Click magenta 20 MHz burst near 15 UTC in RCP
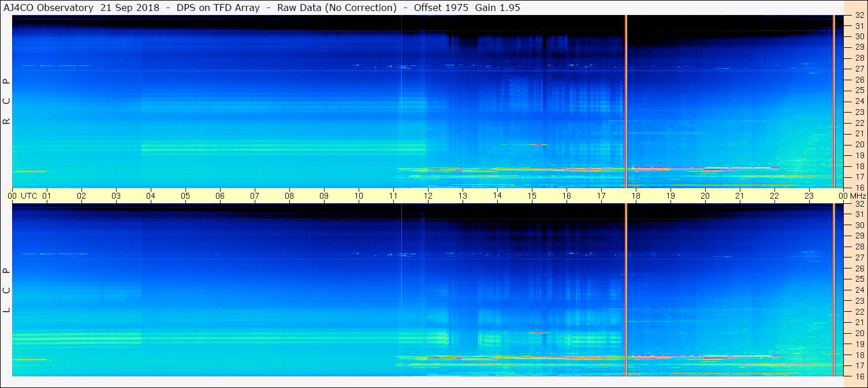 (x=539, y=144)
